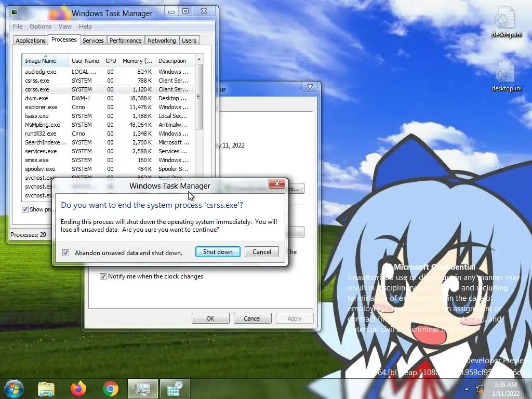
Task: Select the audiodg.exe process row
Action: [108, 72]
